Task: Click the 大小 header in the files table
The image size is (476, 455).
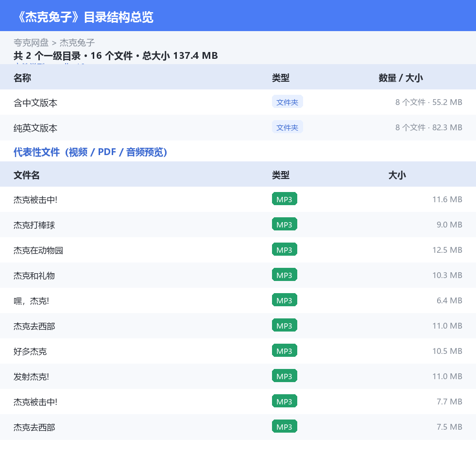Action: 397,175
